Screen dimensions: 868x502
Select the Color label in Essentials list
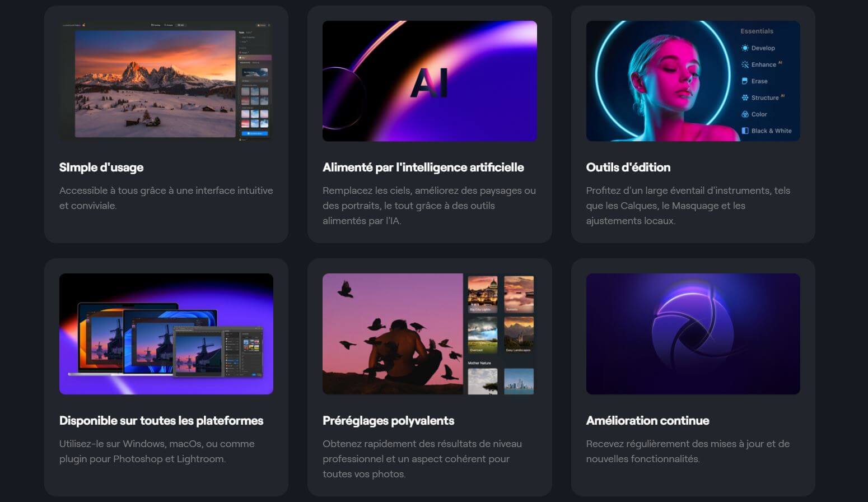(x=759, y=114)
